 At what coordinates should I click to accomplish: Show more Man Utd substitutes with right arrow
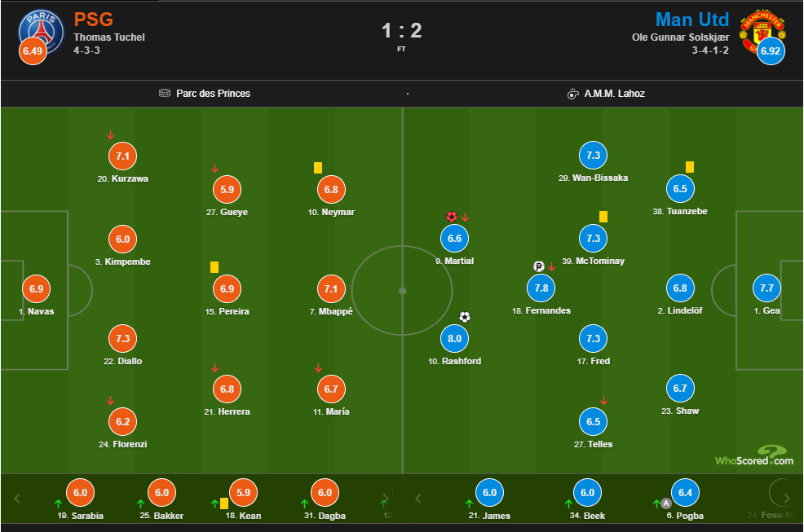tap(786, 498)
